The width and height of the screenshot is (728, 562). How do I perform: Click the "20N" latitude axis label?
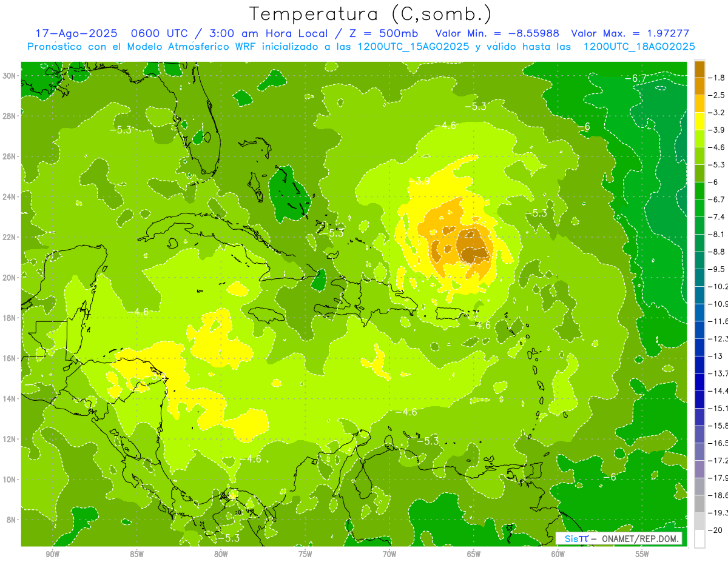[10, 278]
